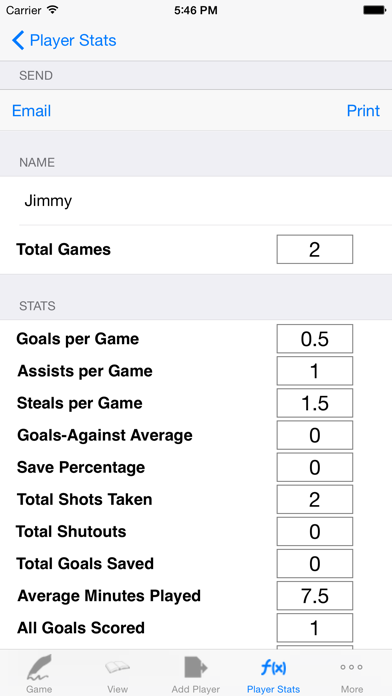Image resolution: width=392 pixels, height=696 pixels.
Task: Select the Average Minutes Played value box
Action: pos(315,596)
